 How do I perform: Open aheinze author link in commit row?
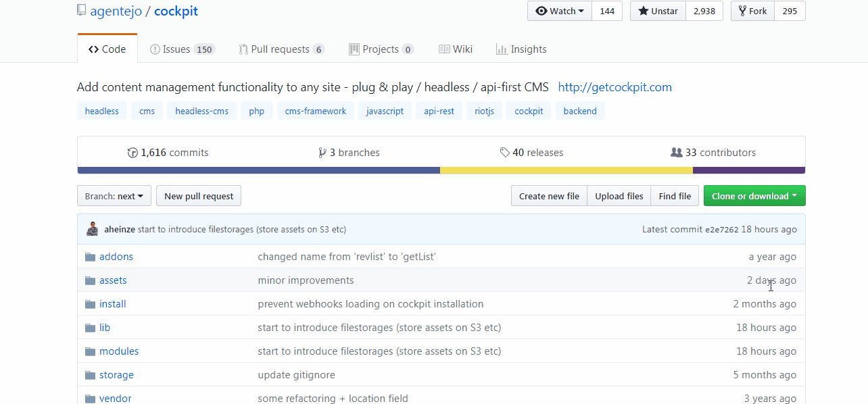(x=120, y=230)
